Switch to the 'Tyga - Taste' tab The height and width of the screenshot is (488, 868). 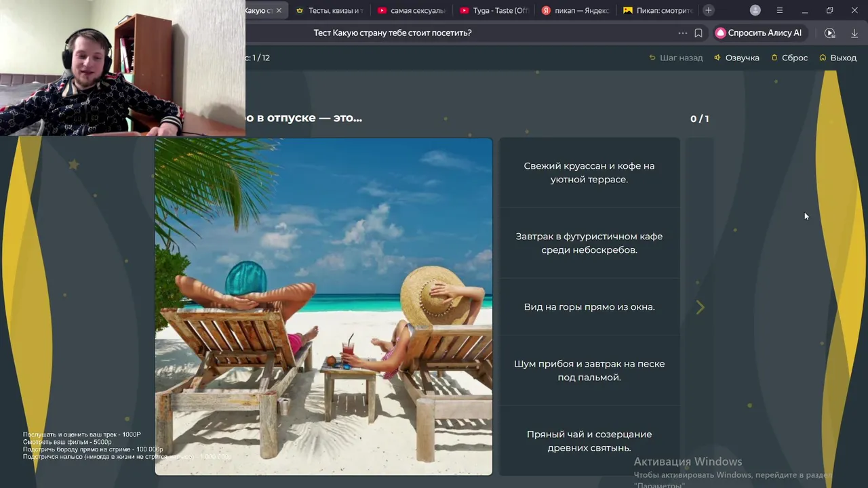pyautogui.click(x=494, y=11)
